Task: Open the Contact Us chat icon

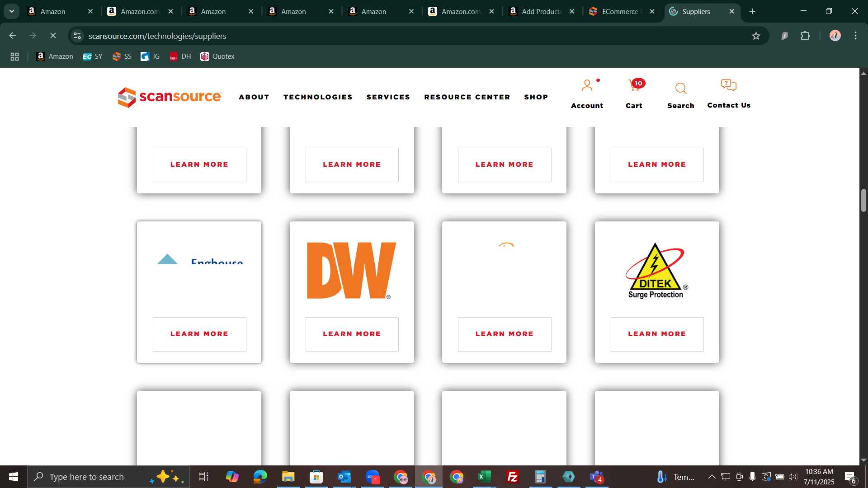Action: tap(728, 85)
